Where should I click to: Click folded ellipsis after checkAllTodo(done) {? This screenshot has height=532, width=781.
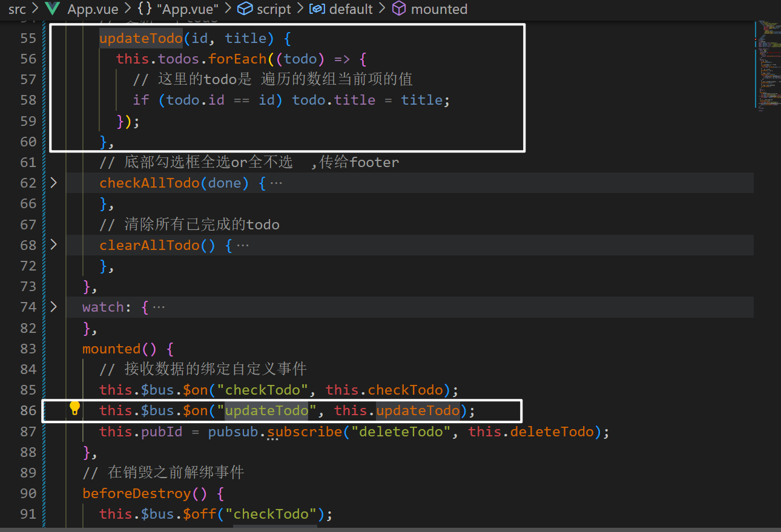coord(276,183)
